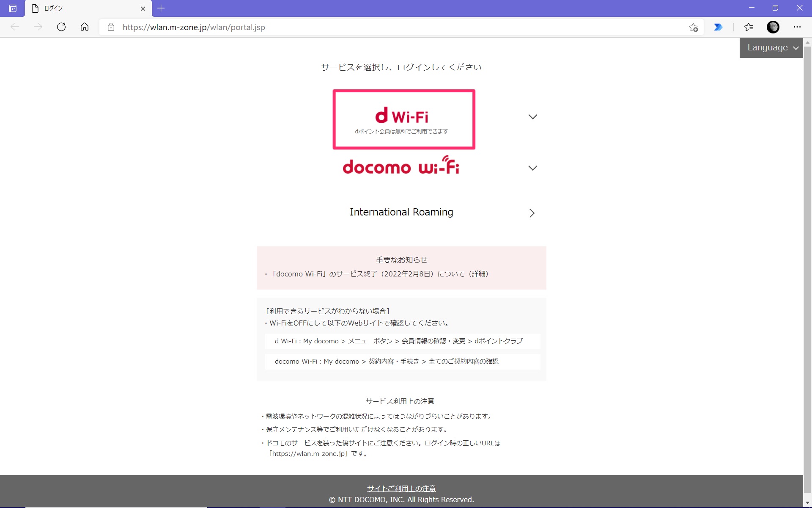
Task: Minimize the browser window
Action: pos(752,8)
